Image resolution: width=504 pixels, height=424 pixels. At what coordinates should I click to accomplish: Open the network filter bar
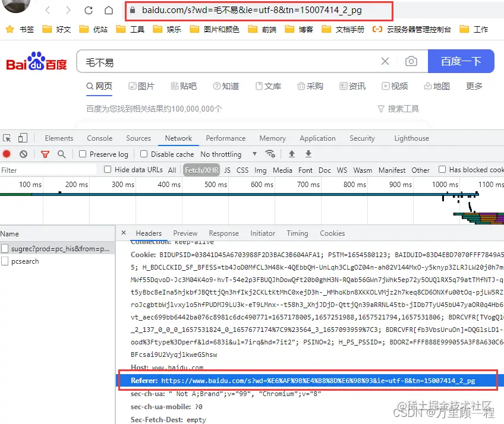45,154
